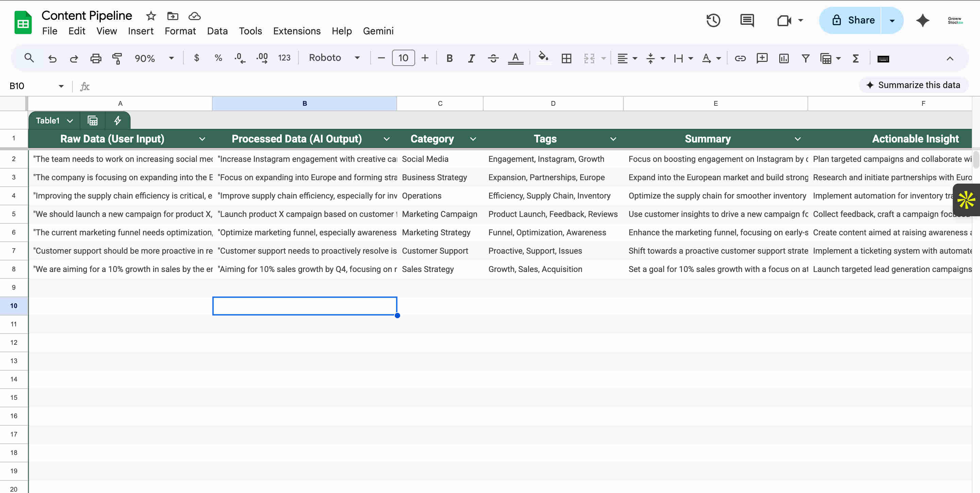Click the create filter funnel icon

click(805, 58)
